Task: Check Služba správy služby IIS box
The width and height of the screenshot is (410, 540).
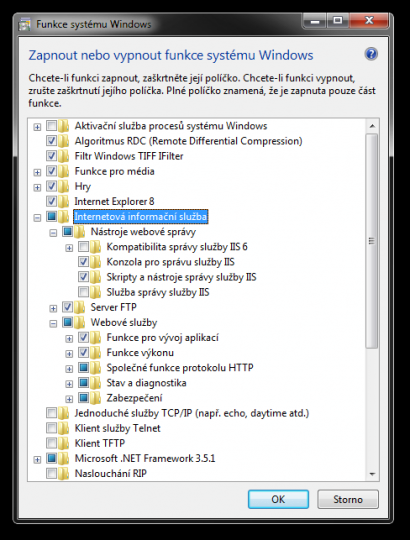Action: click(84, 292)
